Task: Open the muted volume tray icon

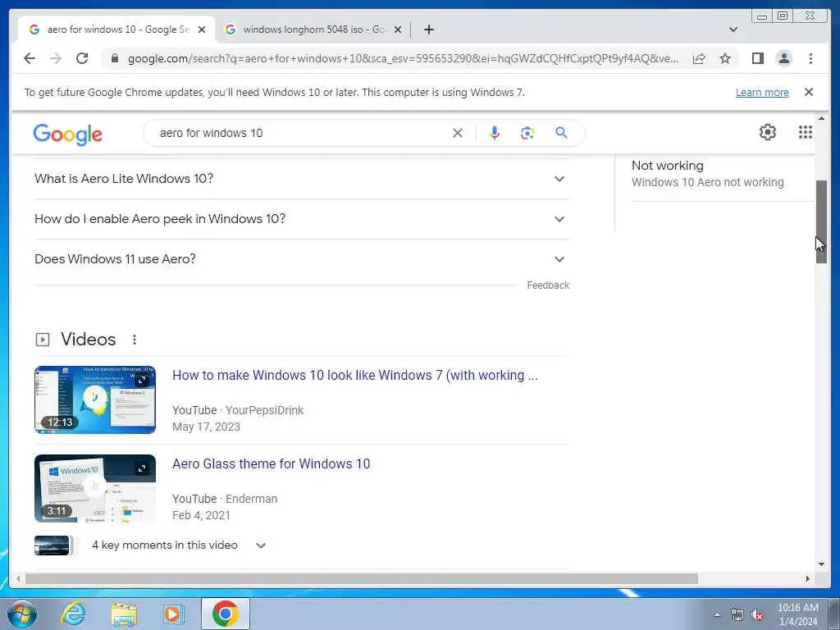Action: click(757, 615)
